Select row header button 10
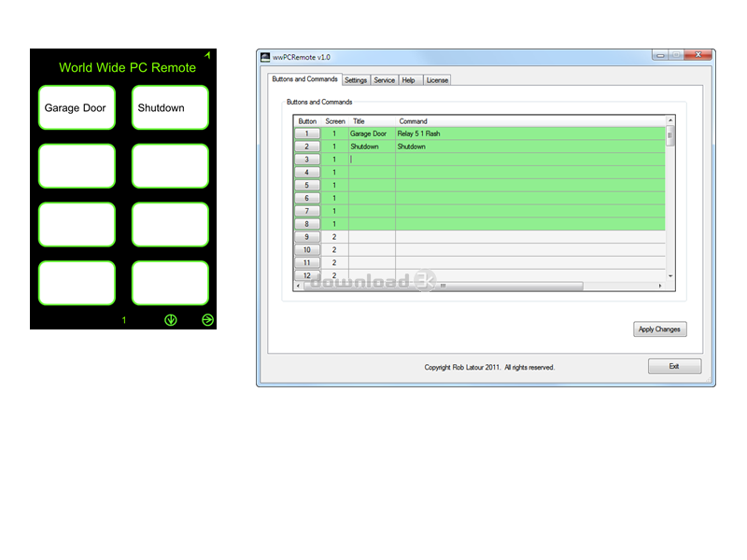Viewport: 747px width, 560px height. 307,249
